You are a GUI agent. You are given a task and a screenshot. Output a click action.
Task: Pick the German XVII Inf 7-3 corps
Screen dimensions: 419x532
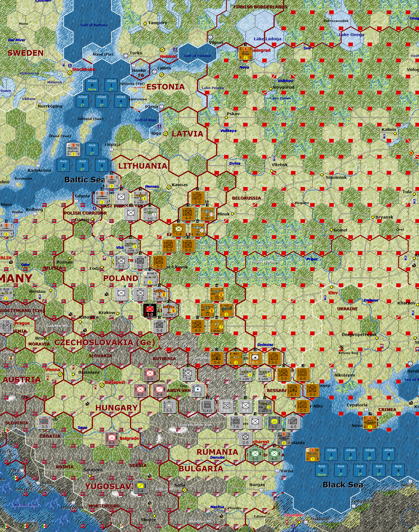pyautogui.click(x=121, y=198)
